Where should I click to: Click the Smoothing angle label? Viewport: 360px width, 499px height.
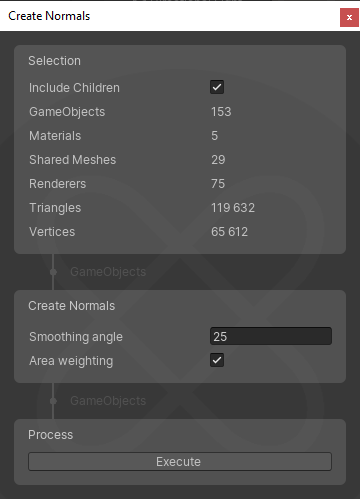point(76,337)
